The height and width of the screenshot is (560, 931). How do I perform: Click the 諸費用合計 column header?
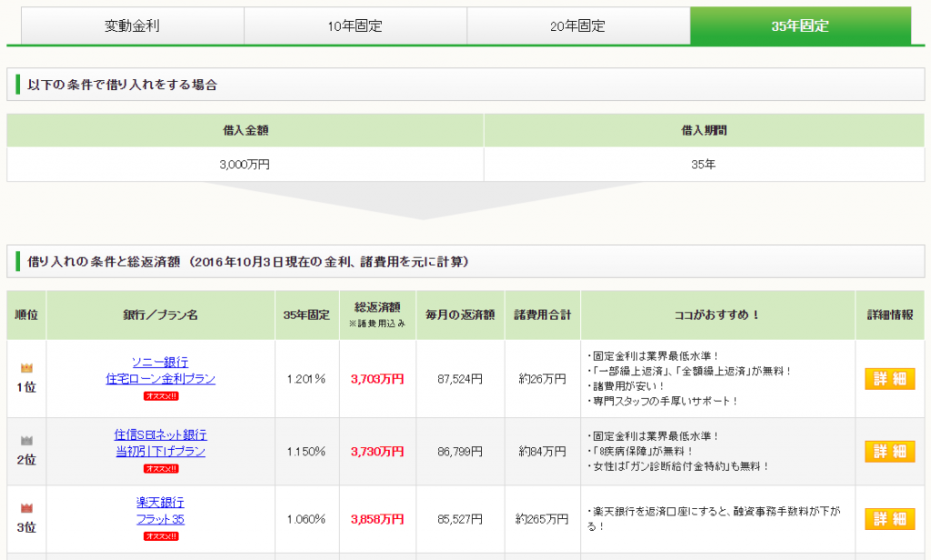pos(543,315)
